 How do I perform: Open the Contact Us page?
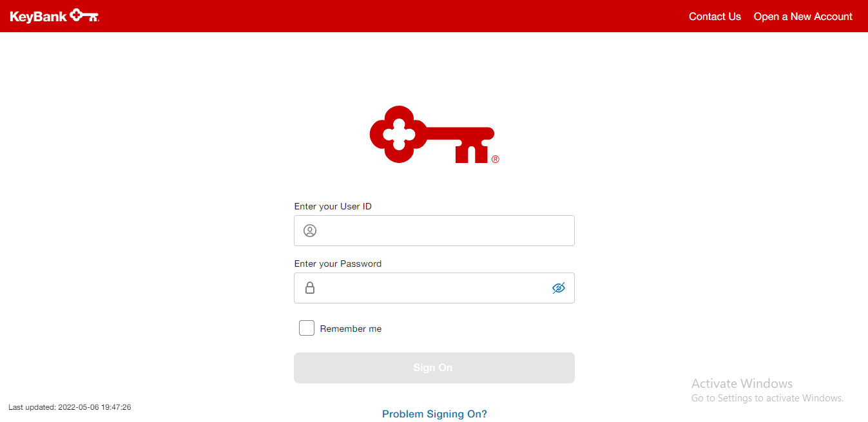(715, 16)
